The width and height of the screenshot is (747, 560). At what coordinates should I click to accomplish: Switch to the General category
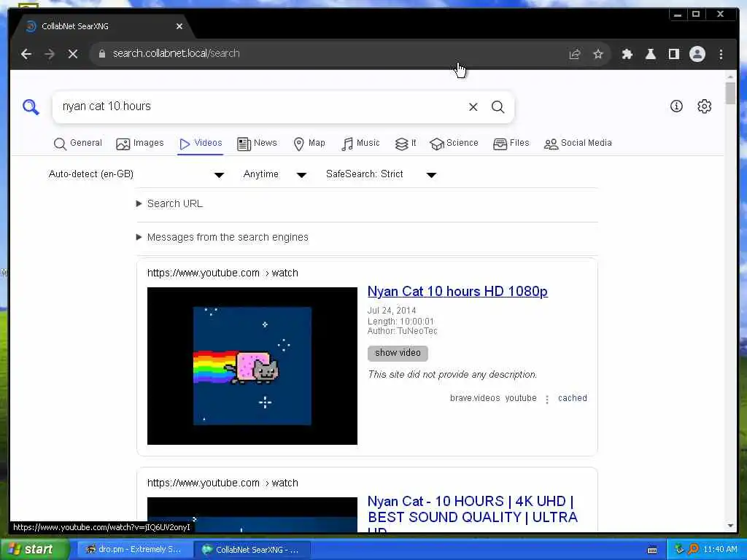tap(77, 144)
